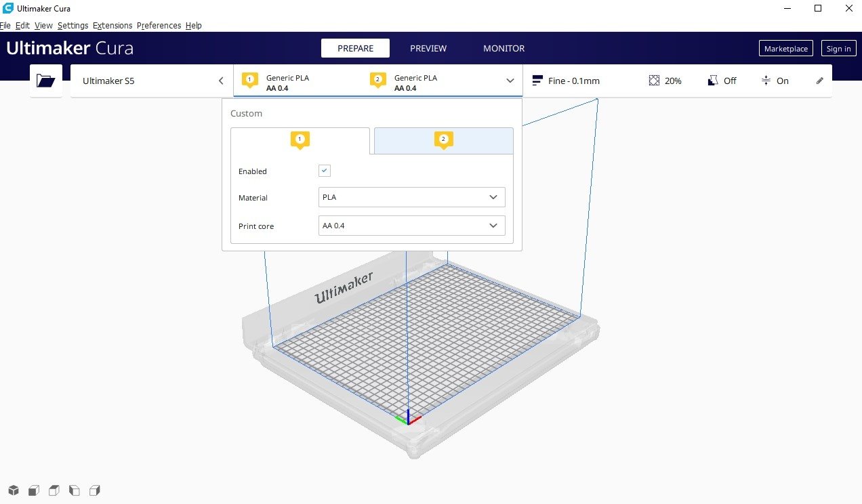Open the Ultimaker S5 printer selector
The image size is (862, 504).
click(x=152, y=81)
